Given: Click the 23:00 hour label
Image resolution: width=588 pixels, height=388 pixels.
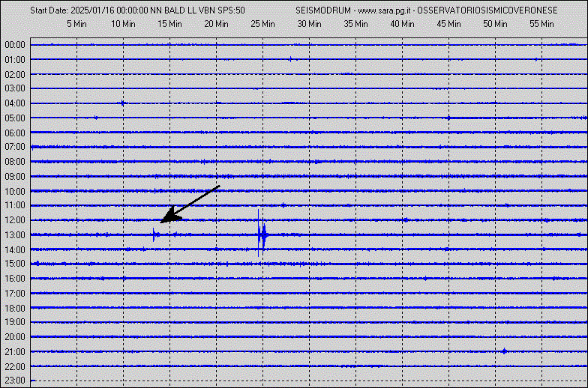Looking at the screenshot, I should pyautogui.click(x=15, y=381).
